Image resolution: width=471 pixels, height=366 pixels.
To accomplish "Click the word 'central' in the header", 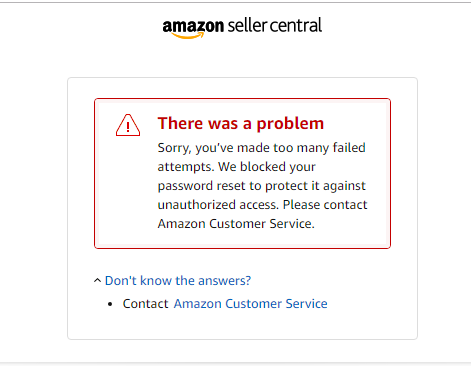I will [x=296, y=26].
